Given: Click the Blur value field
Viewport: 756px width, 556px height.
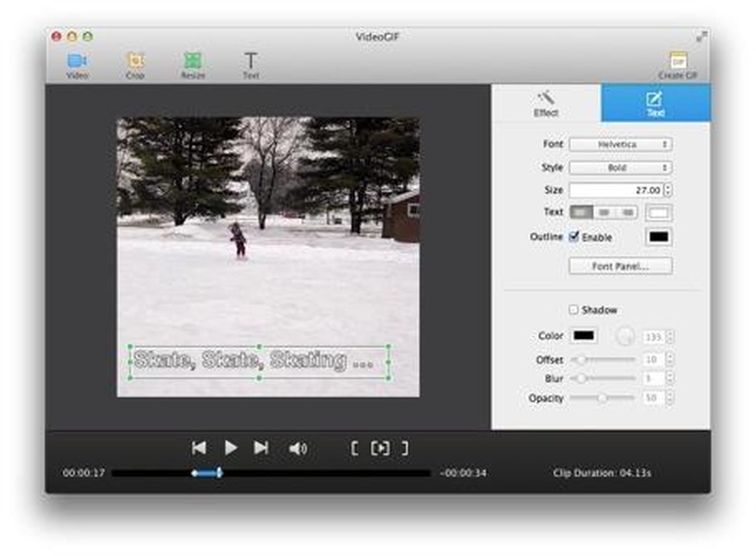Looking at the screenshot, I should pyautogui.click(x=653, y=379).
